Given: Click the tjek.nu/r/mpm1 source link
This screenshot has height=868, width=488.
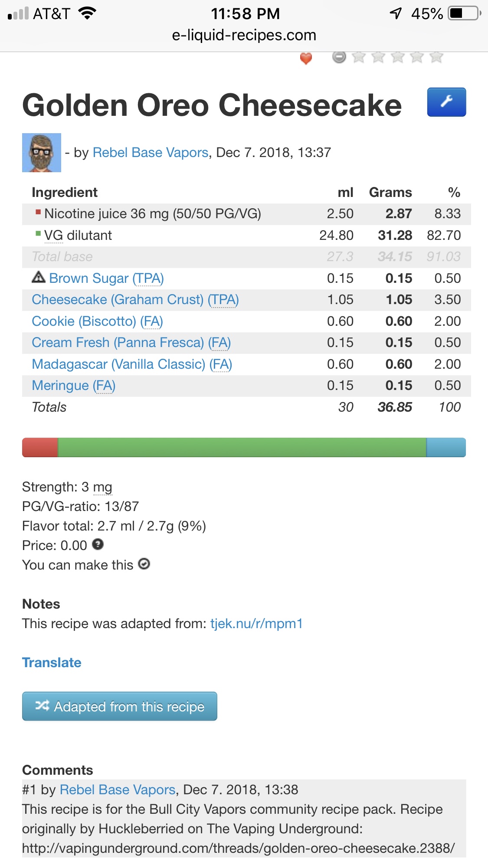Looking at the screenshot, I should (256, 624).
